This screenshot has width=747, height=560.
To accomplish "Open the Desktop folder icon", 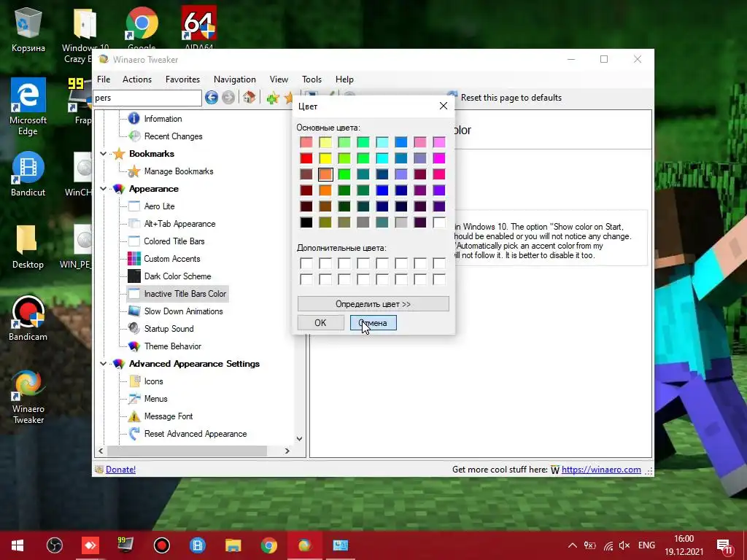I will click(28, 246).
